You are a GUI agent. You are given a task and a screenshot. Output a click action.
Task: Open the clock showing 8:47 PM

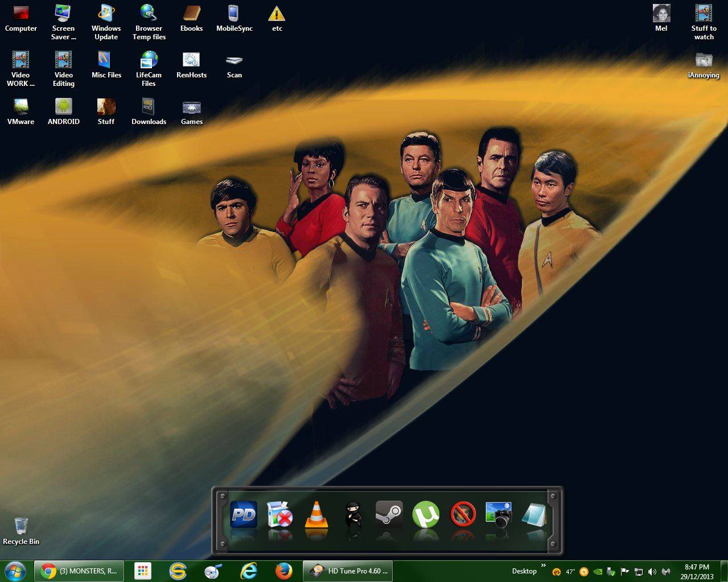697,572
